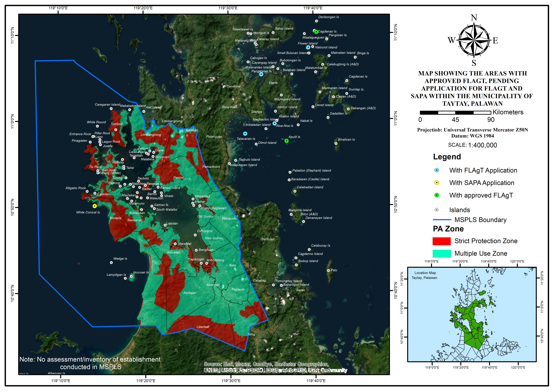Select the cyan marker above Talacanen Is
The height and width of the screenshot is (392, 554).
tap(245, 134)
